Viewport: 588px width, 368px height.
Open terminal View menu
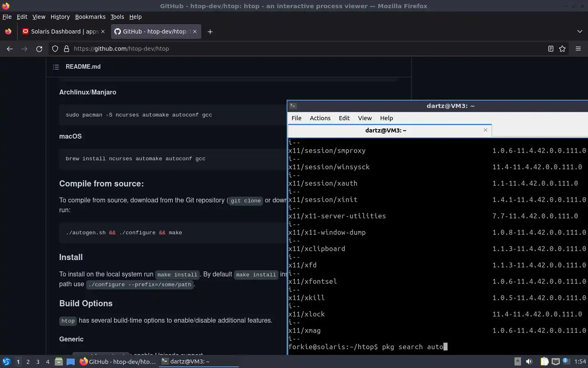click(365, 118)
